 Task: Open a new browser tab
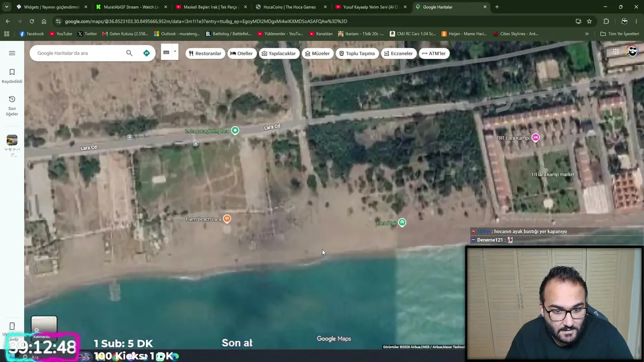[497, 7]
